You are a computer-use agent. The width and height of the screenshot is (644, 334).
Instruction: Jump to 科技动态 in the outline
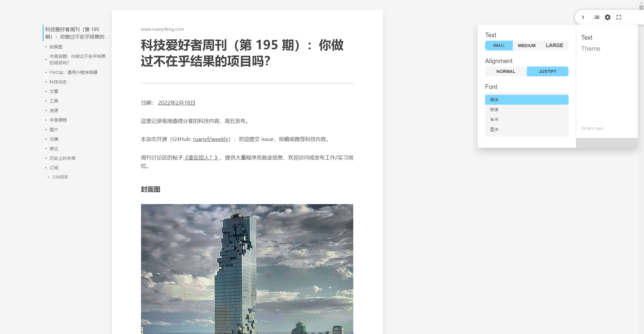[x=58, y=82]
